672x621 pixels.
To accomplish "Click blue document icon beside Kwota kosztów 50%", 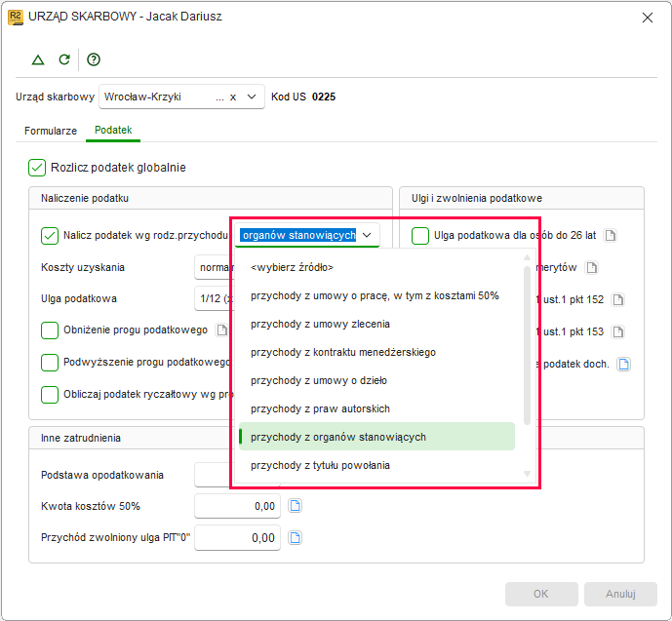I will click(295, 506).
